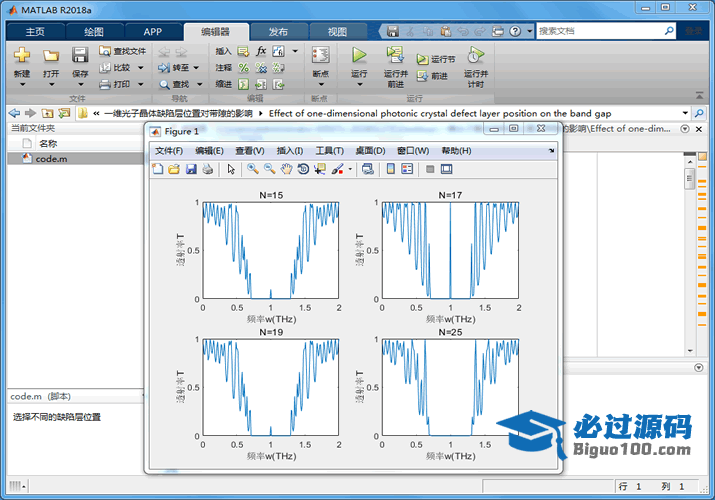This screenshot has width=715, height=500.
Task: Click editor vertical scrollbar thumb
Action: point(689,178)
